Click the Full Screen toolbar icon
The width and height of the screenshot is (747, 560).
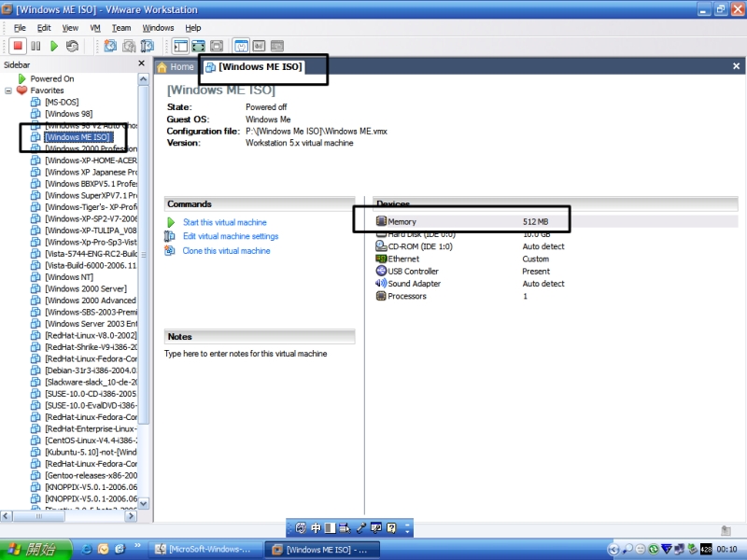click(217, 46)
